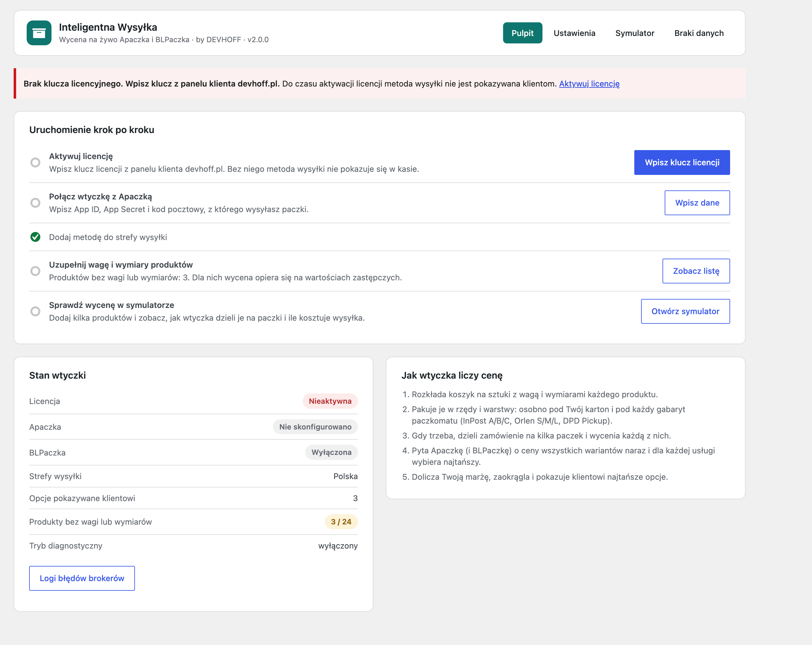
Task: Click the Uruchomienie krok po kroku heading
Action: coord(91,130)
